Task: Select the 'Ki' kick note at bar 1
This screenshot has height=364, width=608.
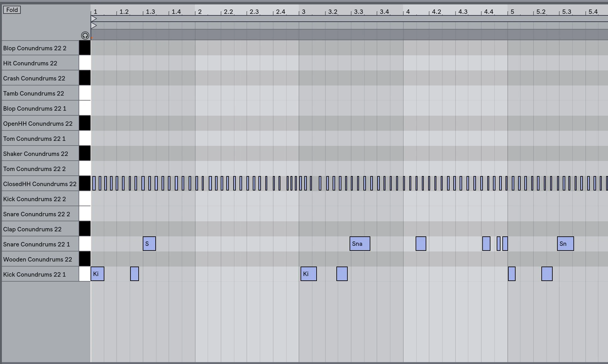Action: pyautogui.click(x=97, y=274)
